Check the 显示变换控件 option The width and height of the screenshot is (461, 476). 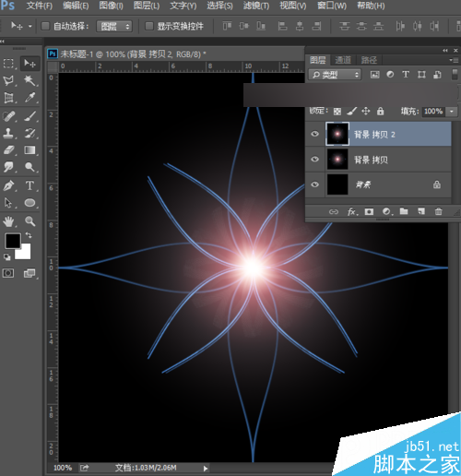pyautogui.click(x=149, y=26)
